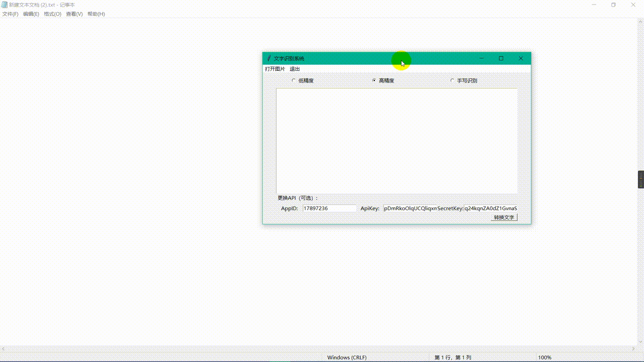Click the 100% zoom status entry
The height and width of the screenshot is (362, 644).
click(x=545, y=357)
